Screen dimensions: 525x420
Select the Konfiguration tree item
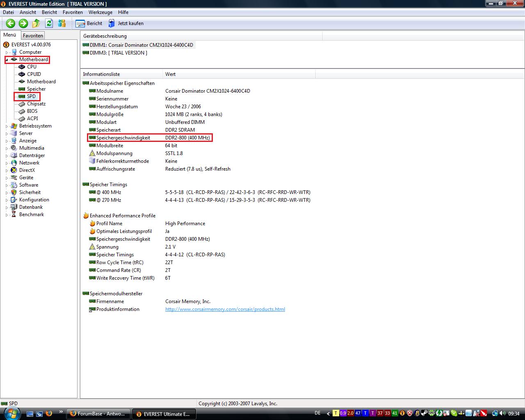click(34, 200)
